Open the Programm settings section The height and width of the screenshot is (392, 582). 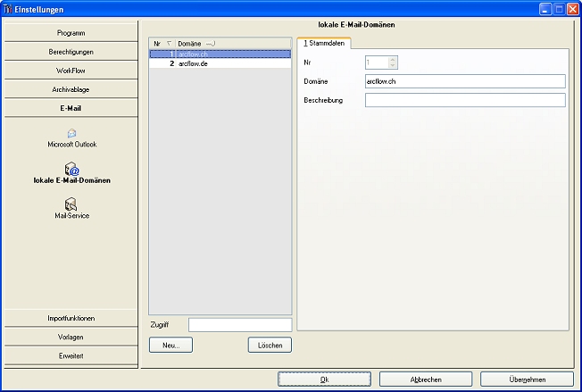pyautogui.click(x=71, y=33)
